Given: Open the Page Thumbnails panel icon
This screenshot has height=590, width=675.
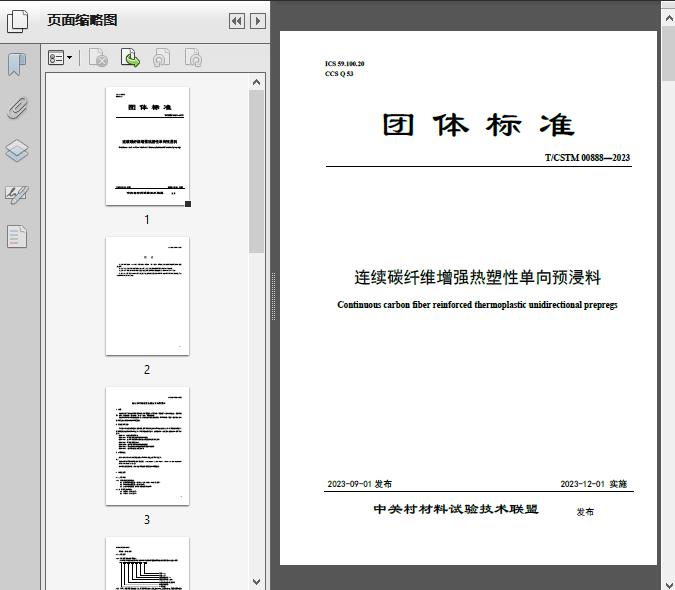Looking at the screenshot, I should point(17,21).
